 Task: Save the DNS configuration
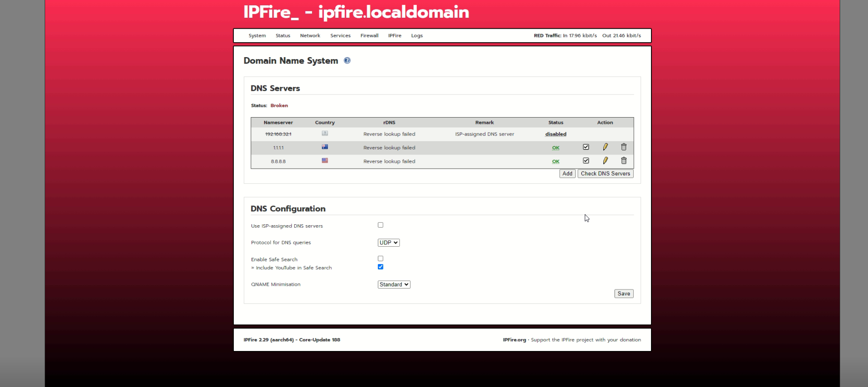click(624, 294)
